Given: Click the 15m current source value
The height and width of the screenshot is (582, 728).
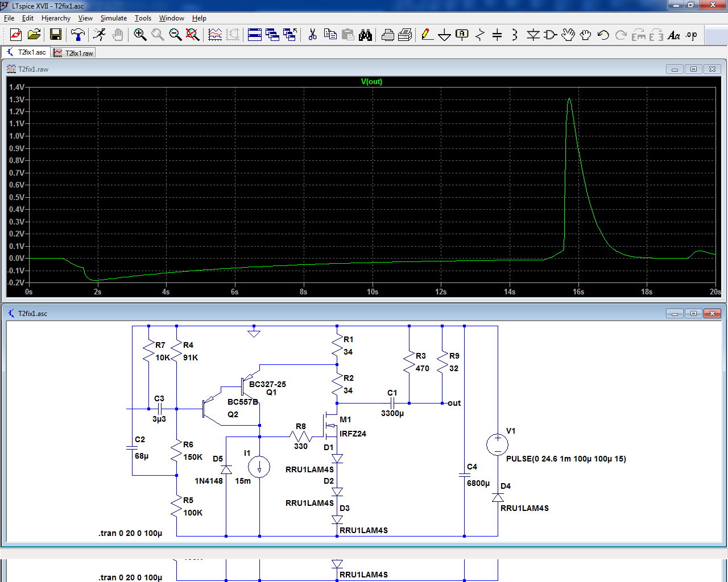Looking at the screenshot, I should tap(243, 481).
